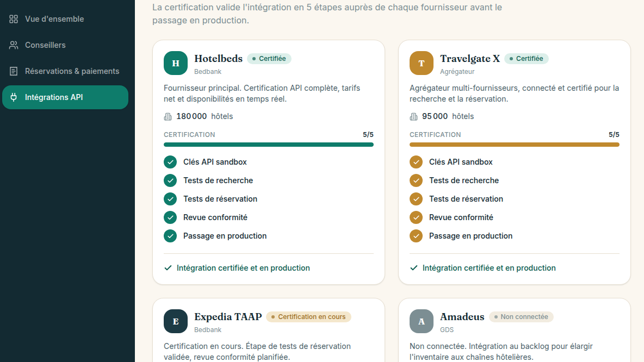Click building icon next to 180 000 hôtels
This screenshot has height=362, width=644.
(x=168, y=116)
